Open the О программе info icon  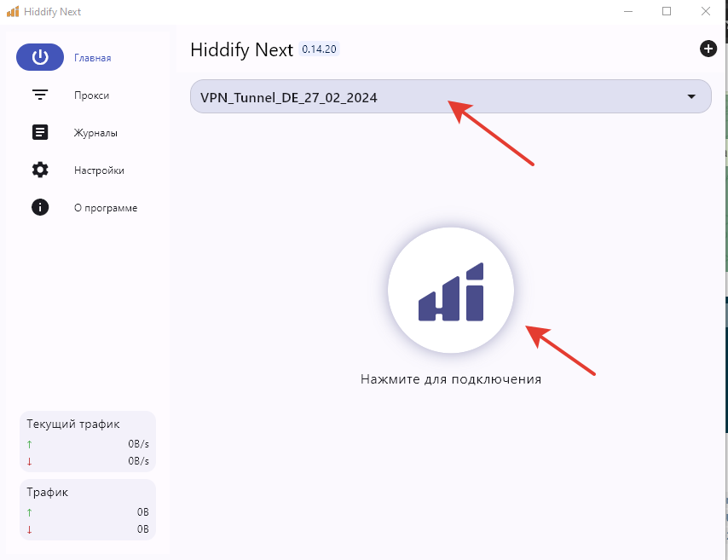pyautogui.click(x=40, y=207)
